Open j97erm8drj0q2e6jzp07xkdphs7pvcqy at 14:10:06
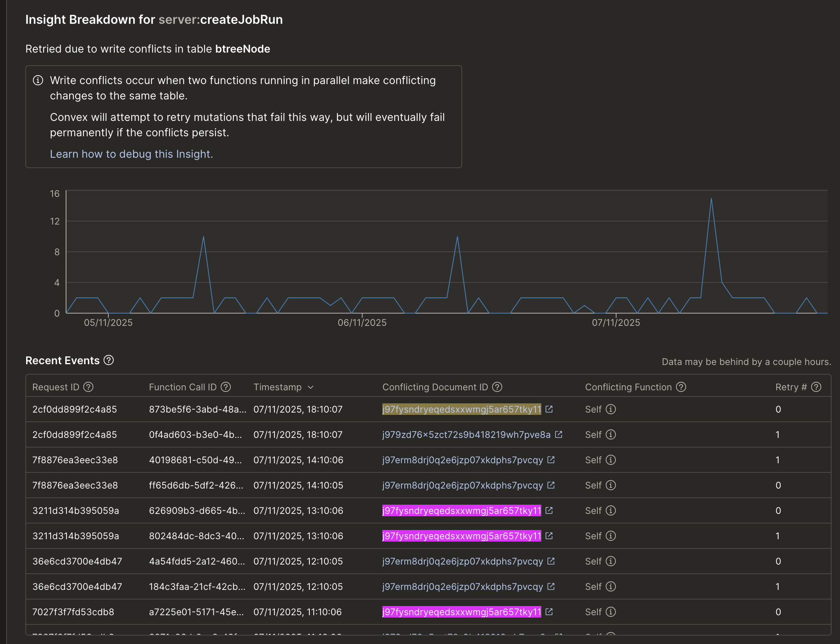Viewport: 840px width, 644px height. [462, 460]
